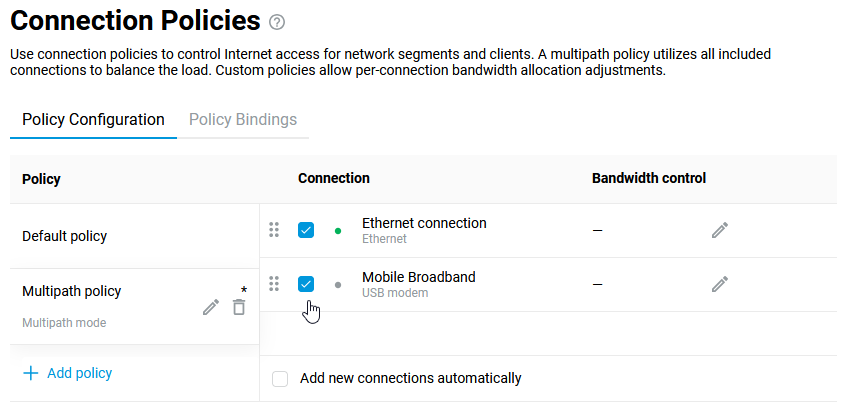846x410 pixels.
Task: Delete the Multipath policy with trash icon
Action: tap(239, 307)
